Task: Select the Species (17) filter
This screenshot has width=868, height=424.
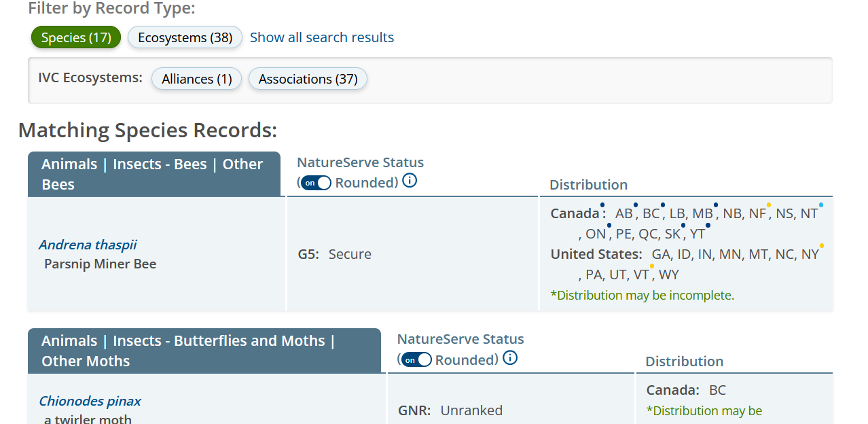Action: click(76, 37)
